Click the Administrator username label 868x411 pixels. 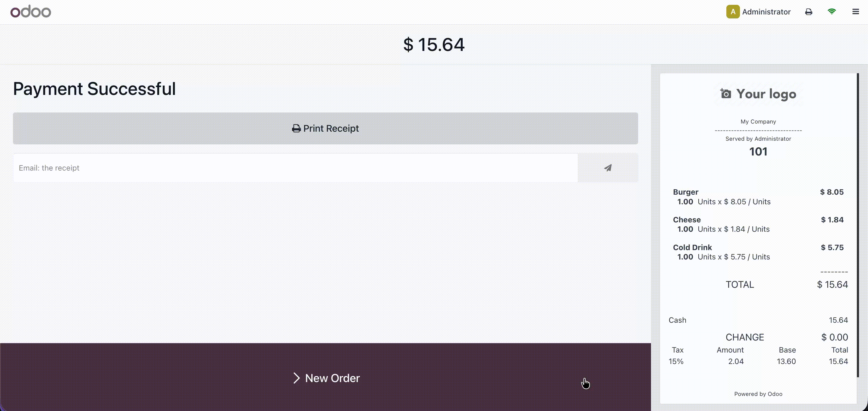point(766,12)
